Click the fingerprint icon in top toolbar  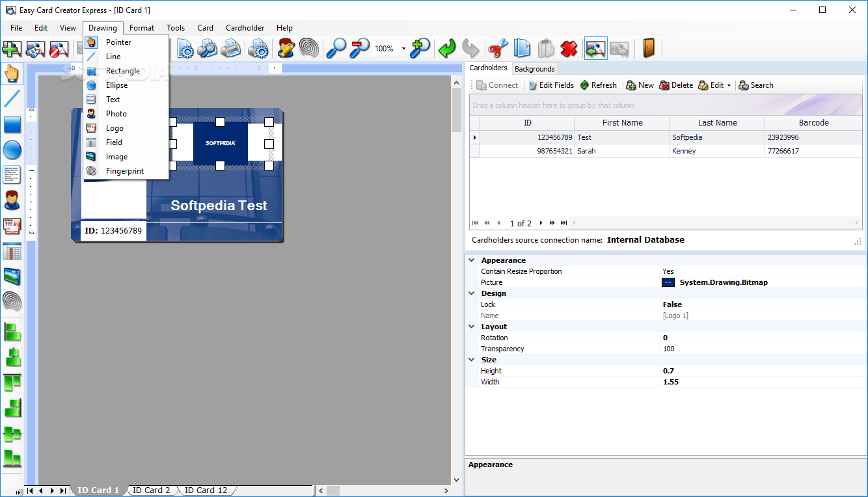click(309, 48)
